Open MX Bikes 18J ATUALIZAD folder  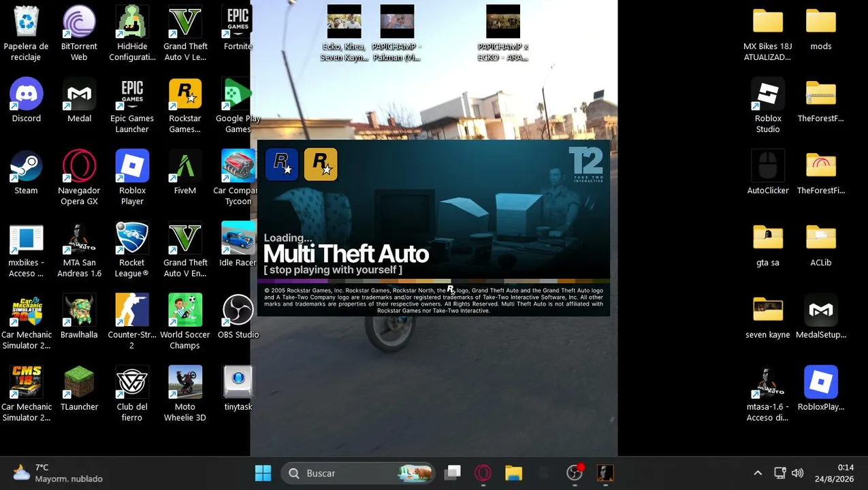click(x=768, y=33)
